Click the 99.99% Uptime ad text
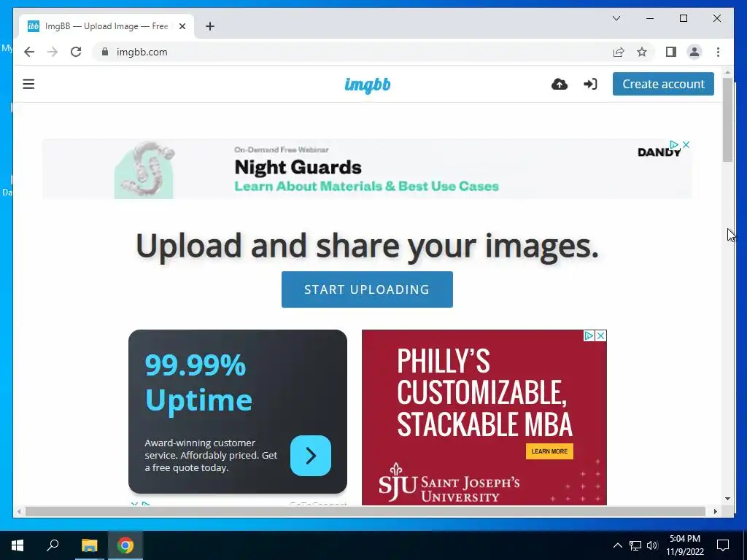The width and height of the screenshot is (747, 560). click(x=198, y=382)
